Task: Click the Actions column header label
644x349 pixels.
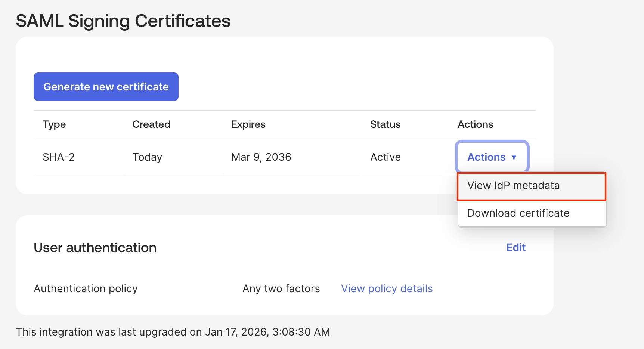Action: [x=475, y=124]
